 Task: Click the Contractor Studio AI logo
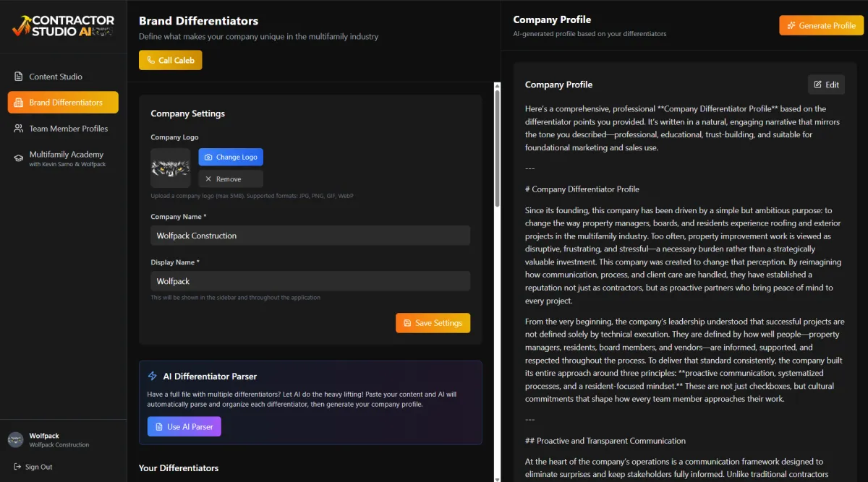click(x=63, y=26)
